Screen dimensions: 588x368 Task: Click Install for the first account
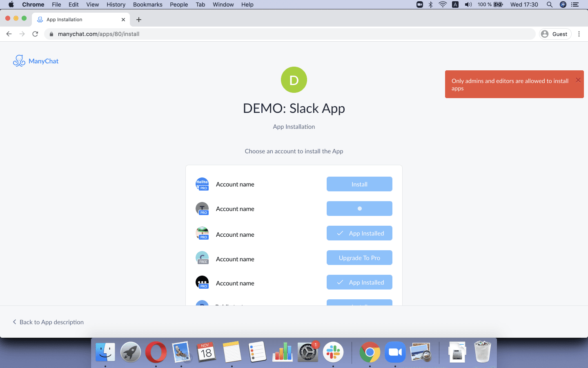point(359,184)
